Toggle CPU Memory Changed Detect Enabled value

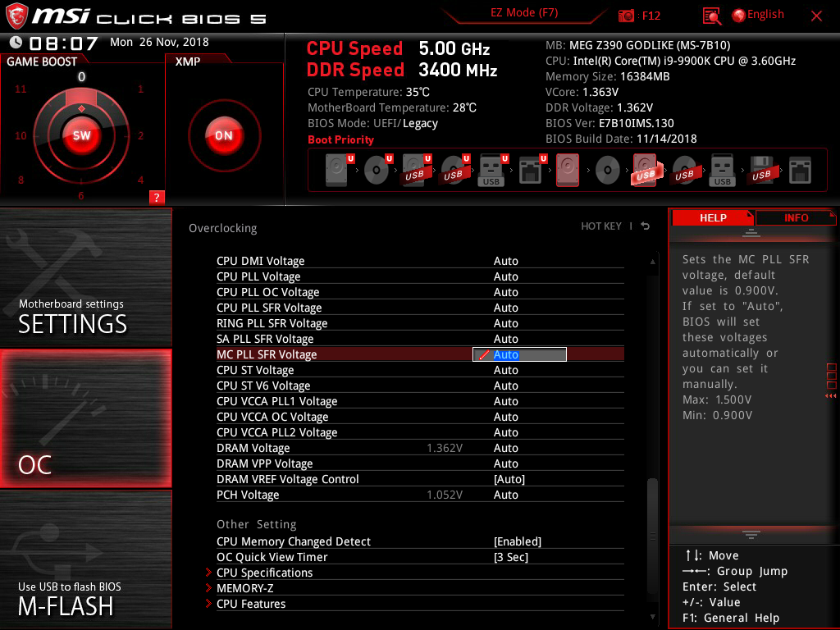coord(517,541)
